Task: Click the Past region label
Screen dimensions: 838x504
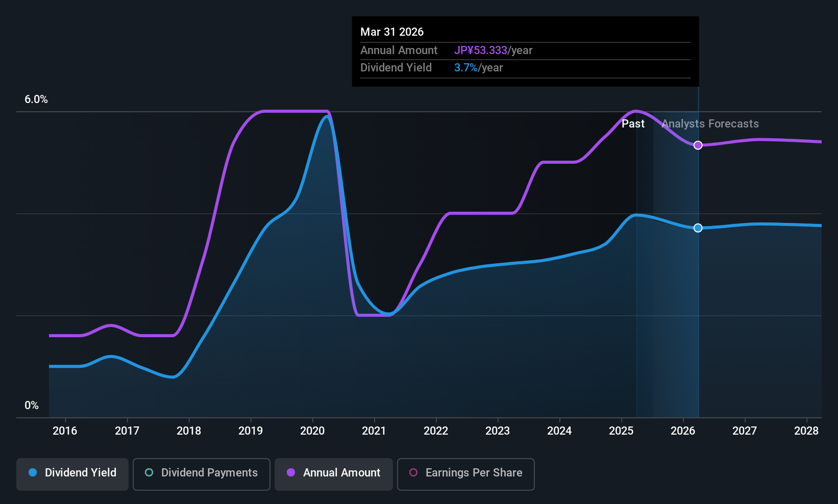Action: click(x=633, y=124)
